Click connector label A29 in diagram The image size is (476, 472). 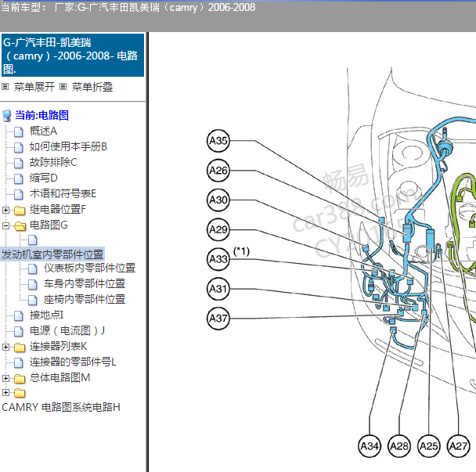click(218, 229)
